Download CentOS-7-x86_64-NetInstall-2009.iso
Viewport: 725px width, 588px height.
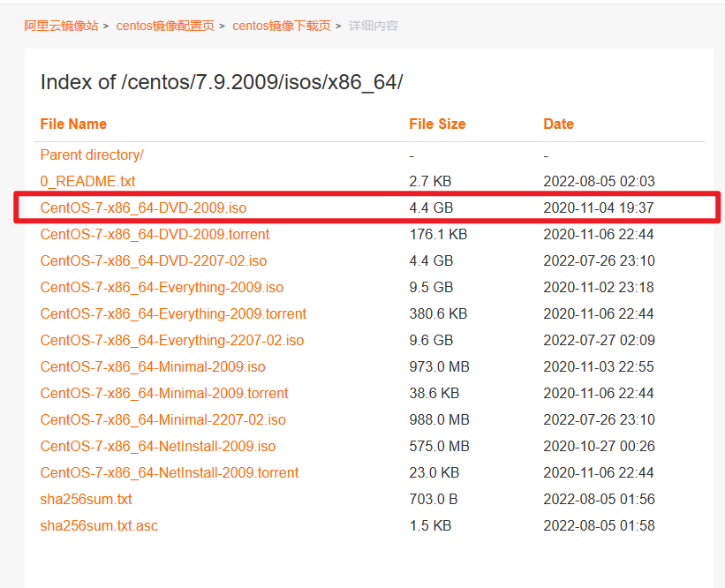(x=158, y=446)
